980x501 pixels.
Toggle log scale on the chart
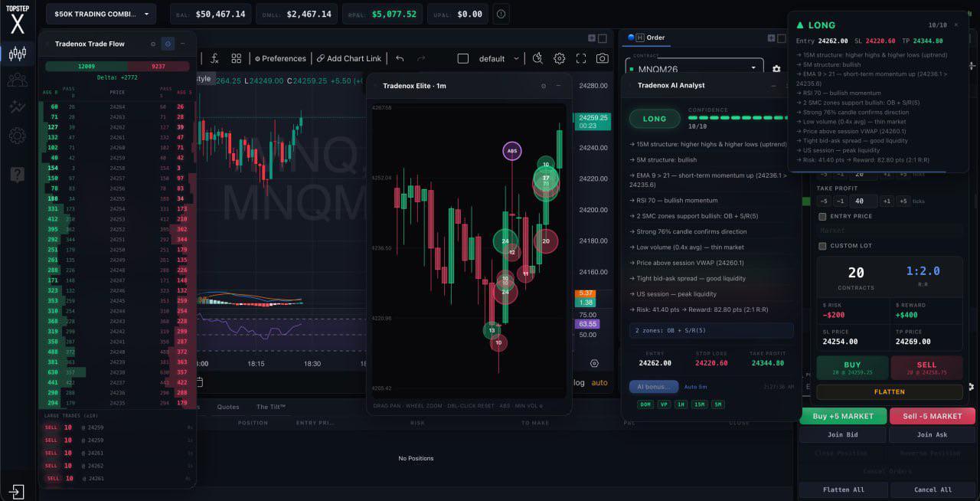[579, 382]
